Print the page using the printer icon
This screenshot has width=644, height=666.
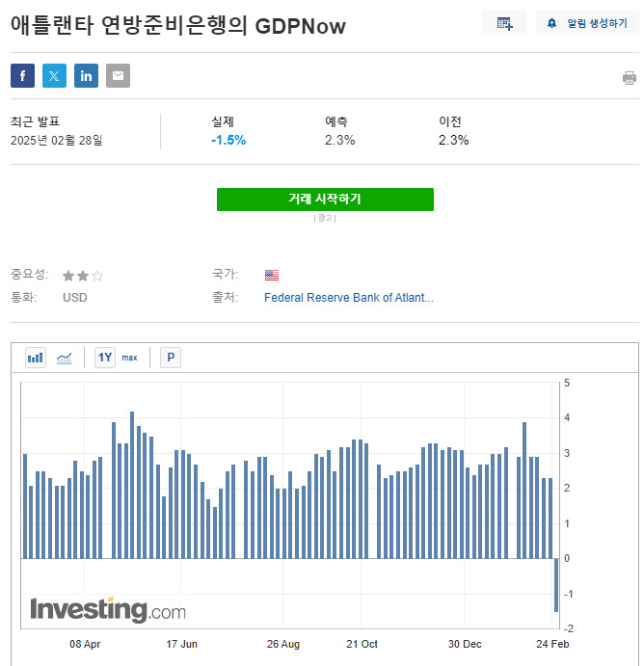point(630,78)
